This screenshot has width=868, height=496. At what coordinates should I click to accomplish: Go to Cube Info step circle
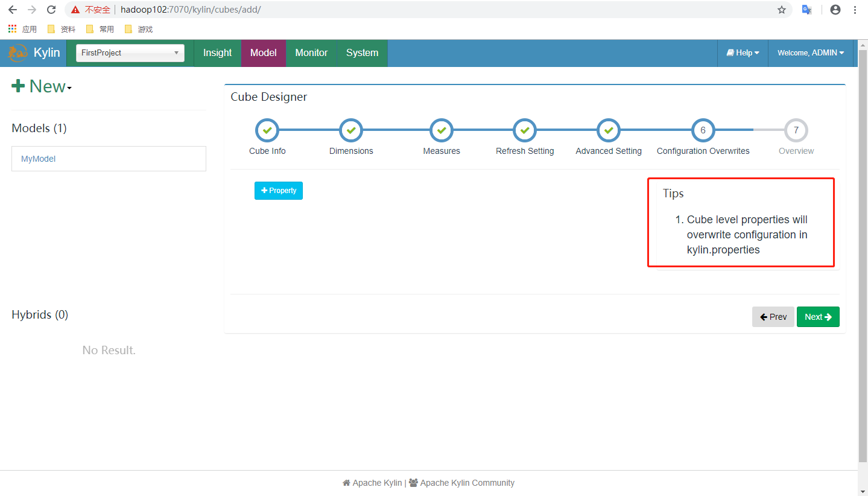[267, 130]
